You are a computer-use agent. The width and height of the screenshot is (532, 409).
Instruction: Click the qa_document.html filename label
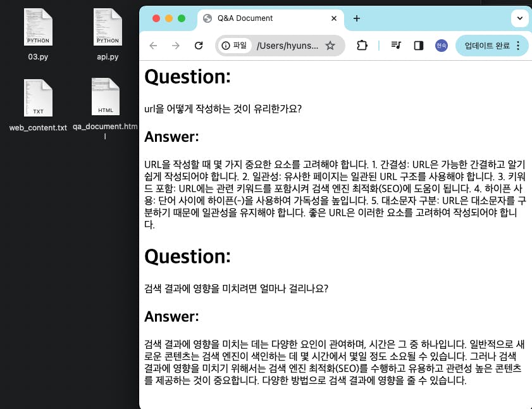[105, 131]
